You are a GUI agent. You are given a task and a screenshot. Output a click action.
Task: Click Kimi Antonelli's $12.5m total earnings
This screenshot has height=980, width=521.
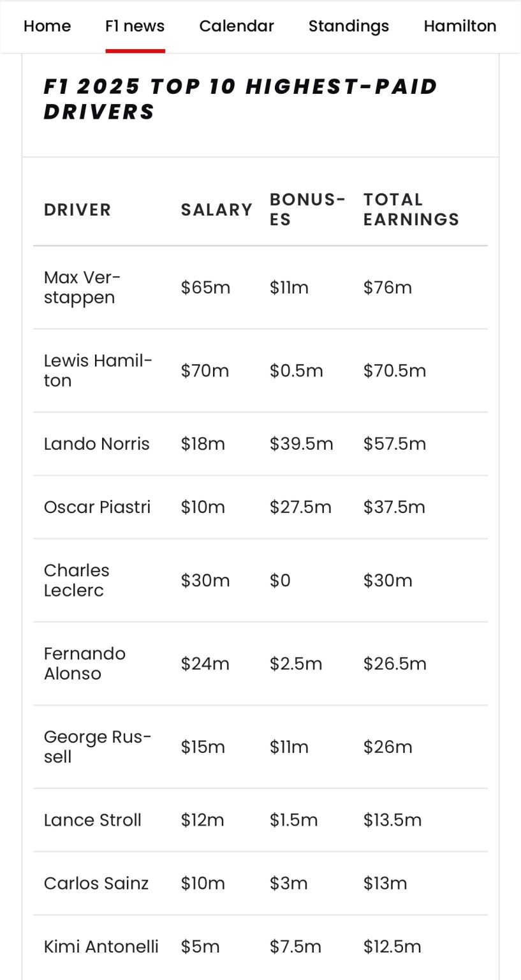tap(392, 947)
